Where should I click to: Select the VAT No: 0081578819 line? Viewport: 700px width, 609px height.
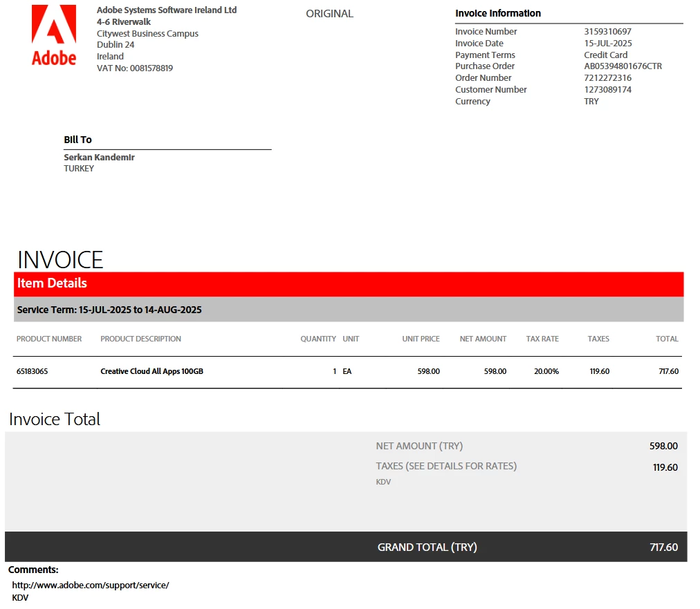pyautogui.click(x=135, y=68)
